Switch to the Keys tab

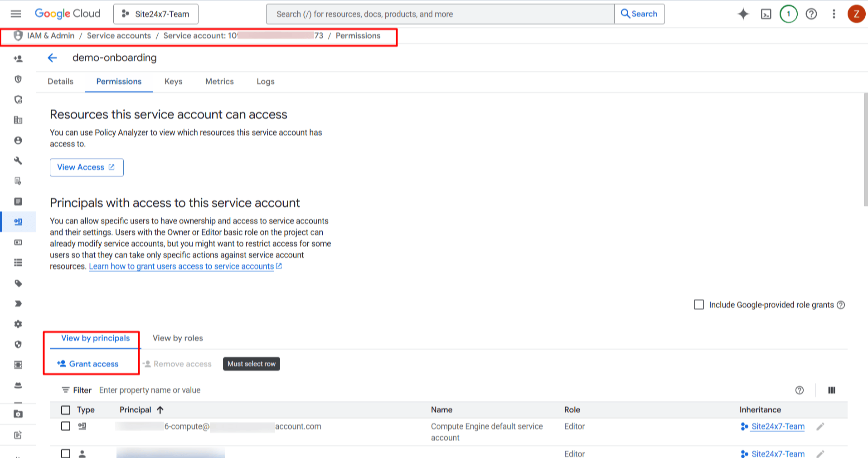click(173, 82)
